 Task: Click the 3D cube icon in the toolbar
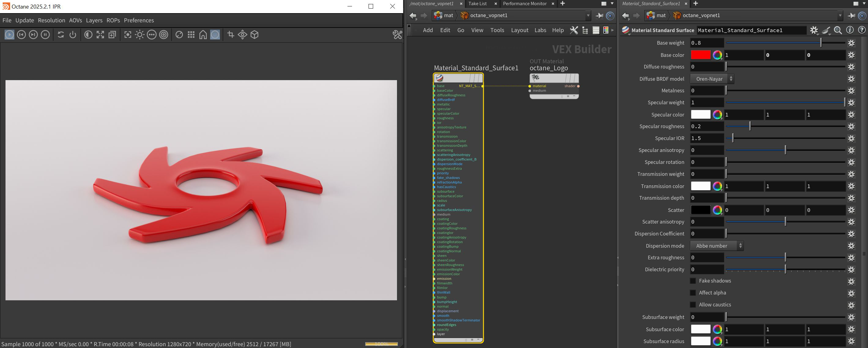[255, 34]
